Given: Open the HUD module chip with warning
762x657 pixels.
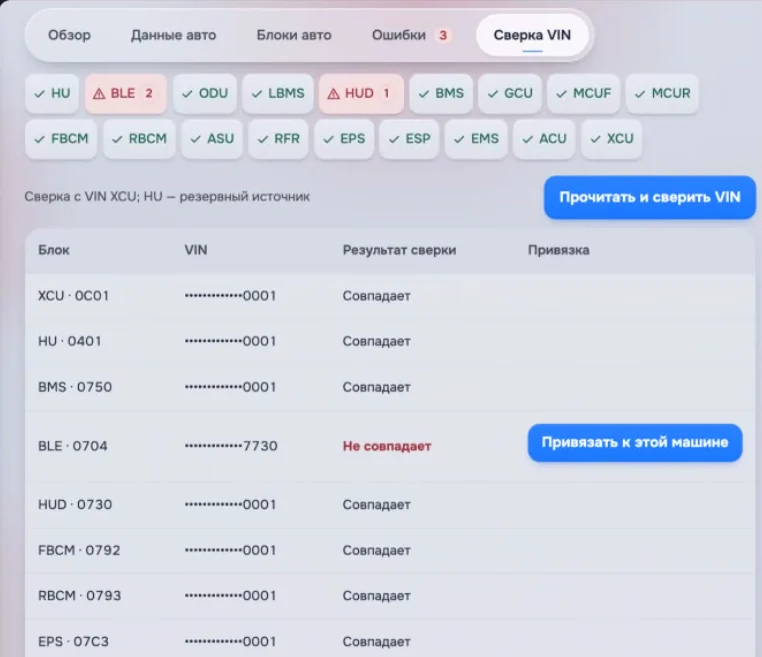Looking at the screenshot, I should point(361,93).
